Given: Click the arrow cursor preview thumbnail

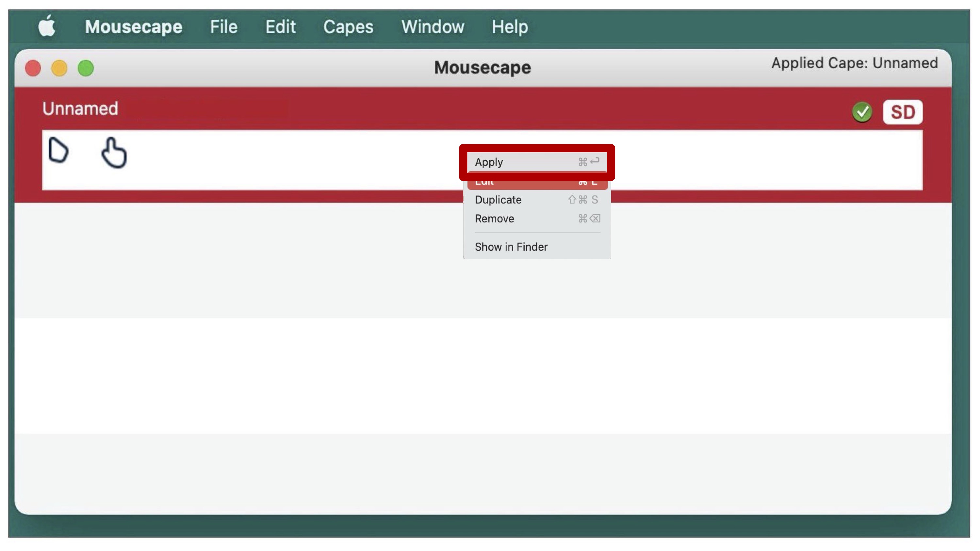Looking at the screenshot, I should 58,150.
